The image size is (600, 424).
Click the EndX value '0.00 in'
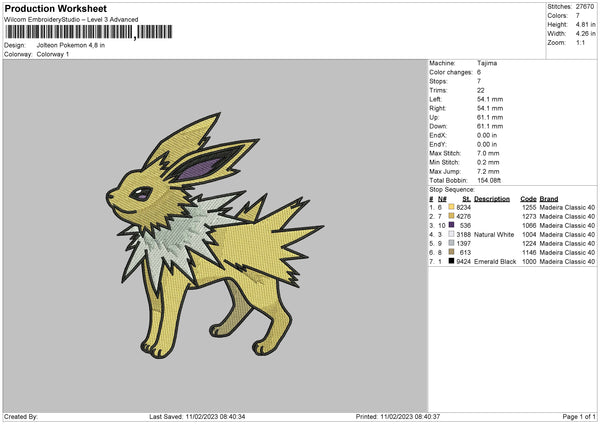487,135
